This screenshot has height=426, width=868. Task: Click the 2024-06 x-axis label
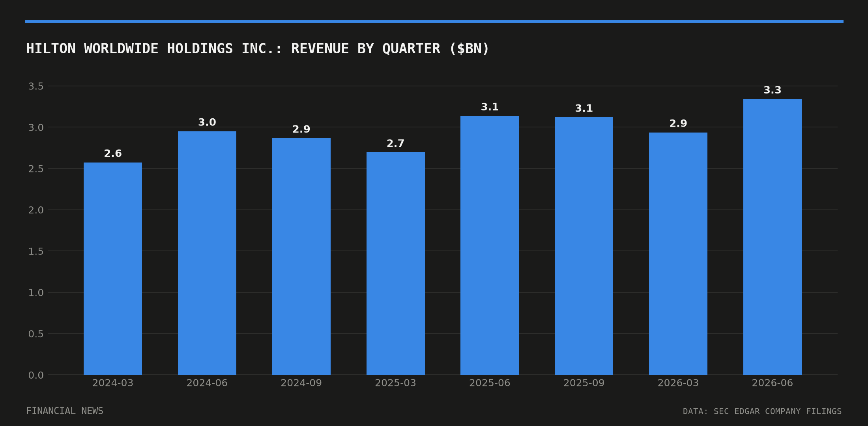[207, 383]
